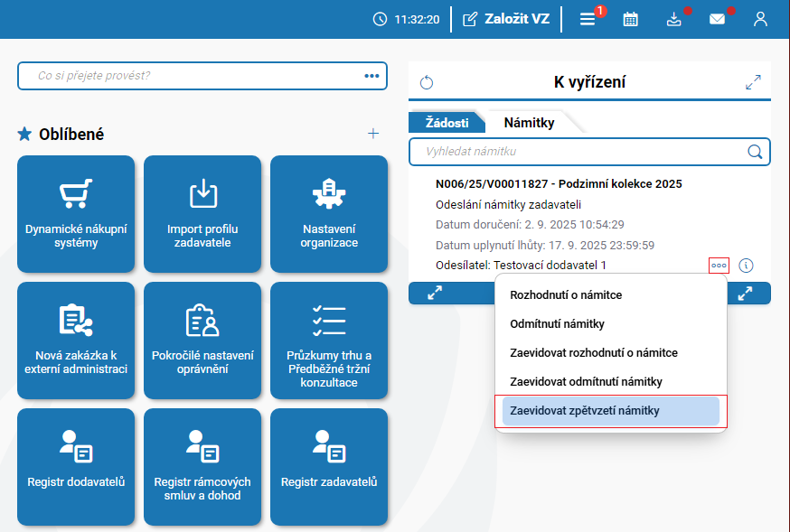The height and width of the screenshot is (532, 790).
Task: Open Pokročilé nastavení oprávnění tile
Action: coord(202,341)
